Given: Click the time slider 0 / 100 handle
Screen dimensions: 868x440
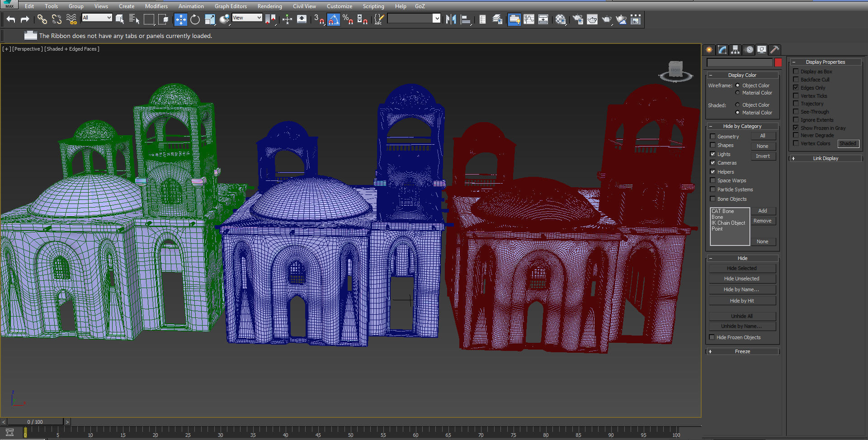Looking at the screenshot, I should 35,422.
